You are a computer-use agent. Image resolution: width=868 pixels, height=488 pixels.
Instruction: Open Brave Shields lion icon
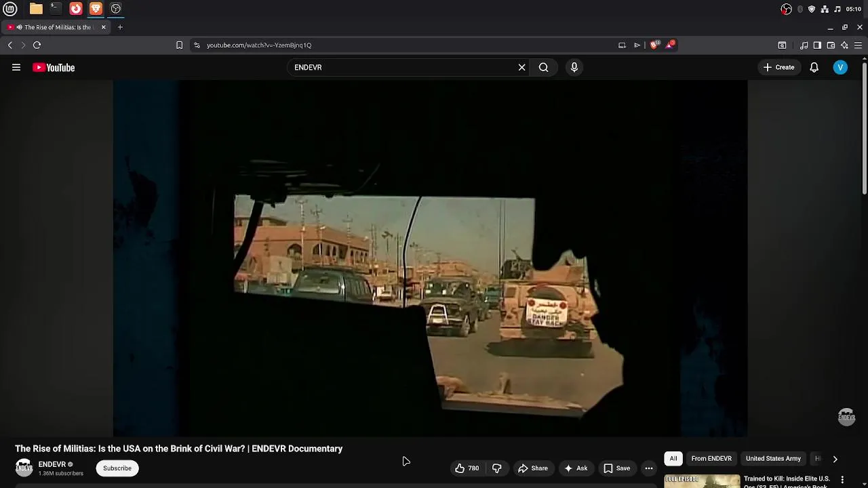tap(654, 45)
